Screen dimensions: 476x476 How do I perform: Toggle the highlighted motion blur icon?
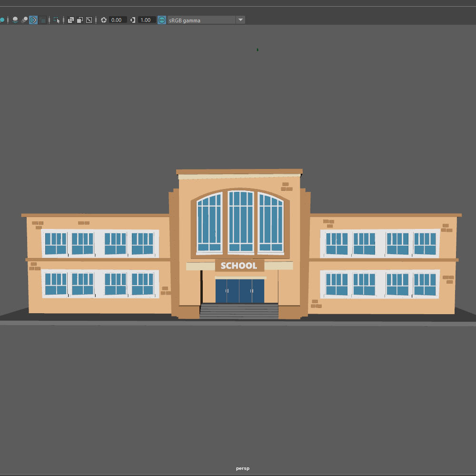(x=33, y=20)
